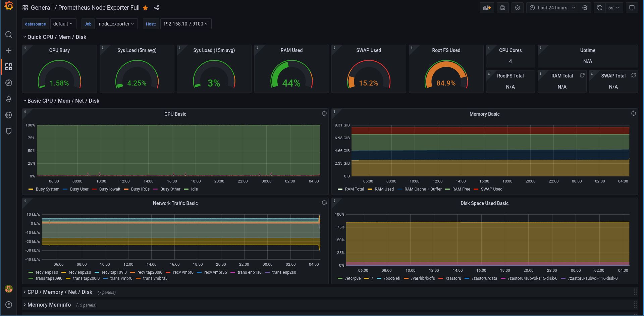
Task: Toggle recv enp1s0 series in network legend
Action: coord(47,272)
